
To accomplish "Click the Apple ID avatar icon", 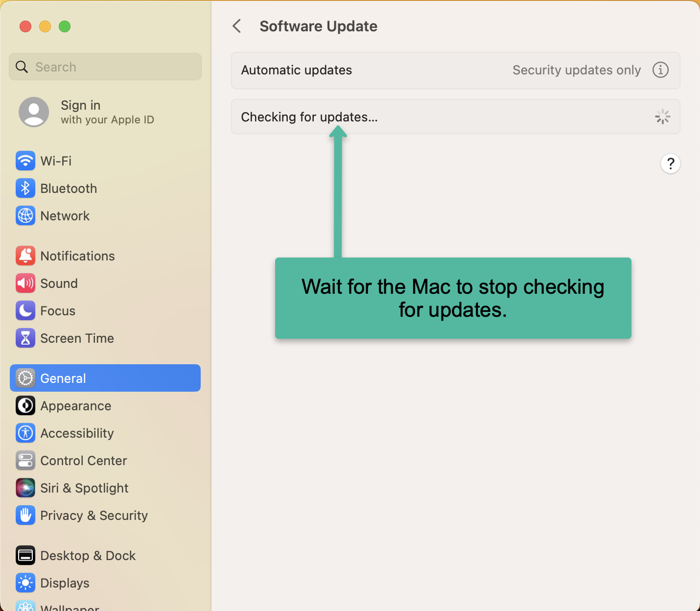I will click(34, 112).
